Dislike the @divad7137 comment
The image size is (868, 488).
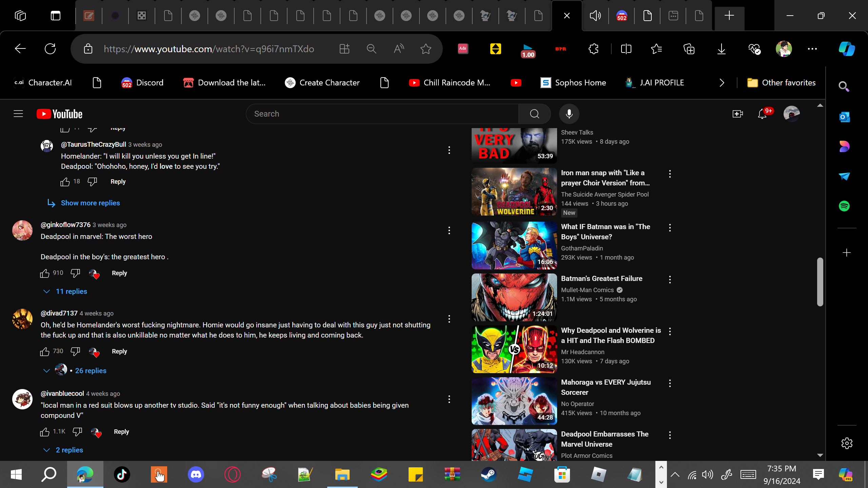point(75,351)
